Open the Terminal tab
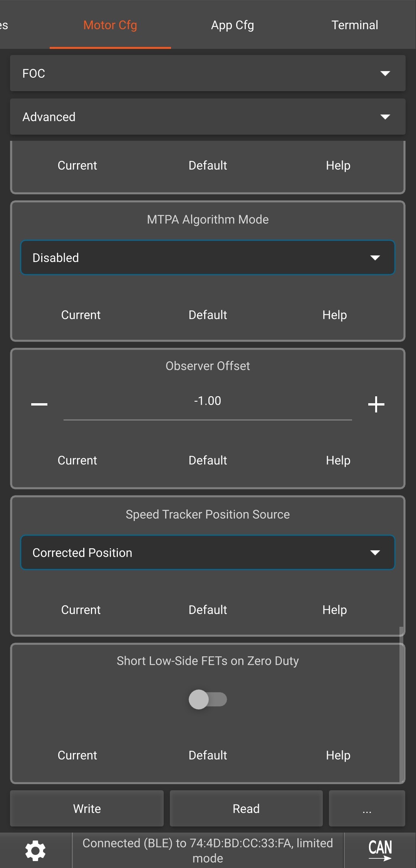 tap(354, 25)
